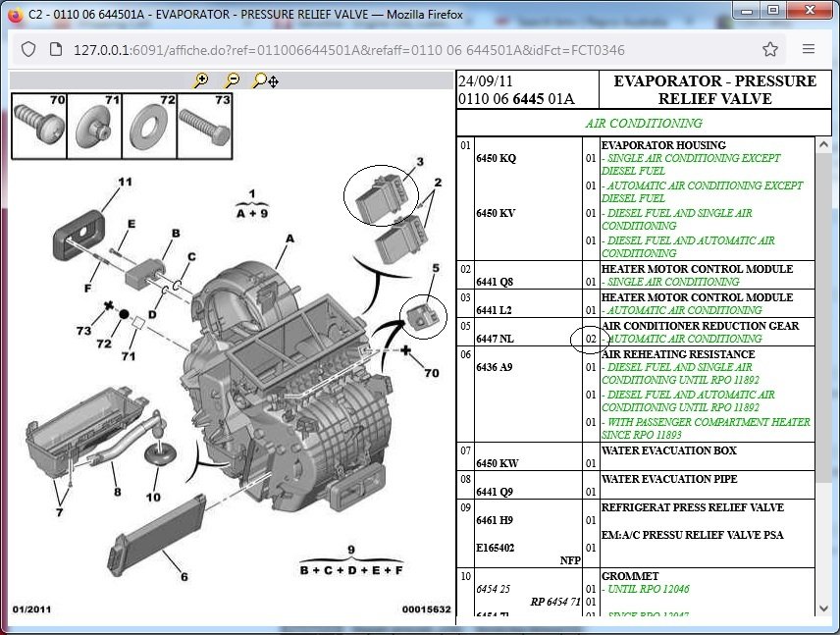Click the GROMMET description
Viewport: 840px width, 635px height.
(630, 576)
